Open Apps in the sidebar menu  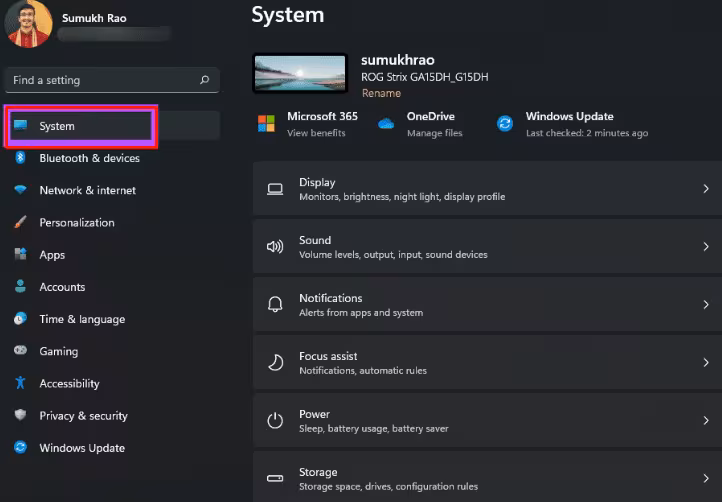[52, 255]
